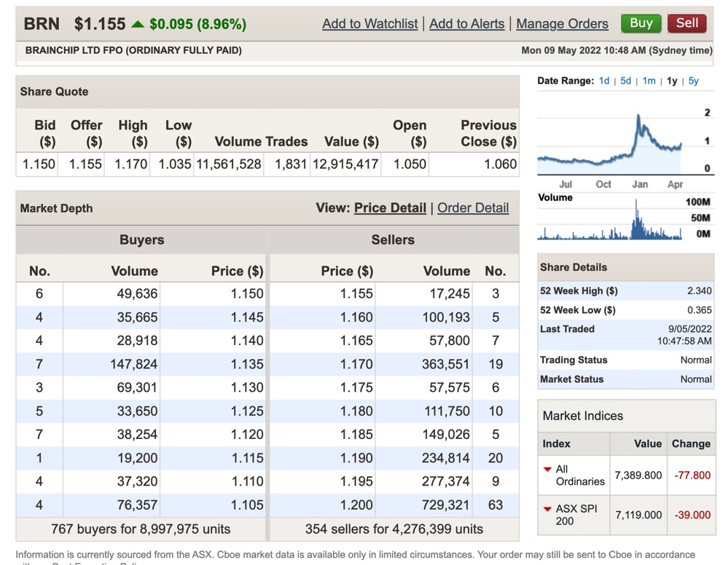
Task: Click the buyer price 1.105
Action: point(247,505)
